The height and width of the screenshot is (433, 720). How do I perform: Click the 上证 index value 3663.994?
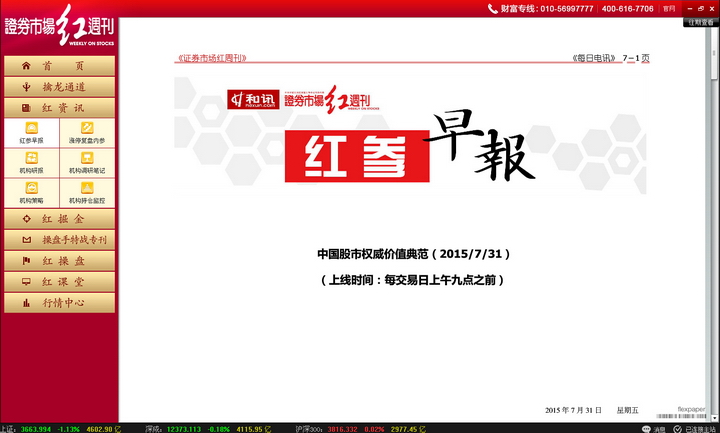[x=36, y=429]
